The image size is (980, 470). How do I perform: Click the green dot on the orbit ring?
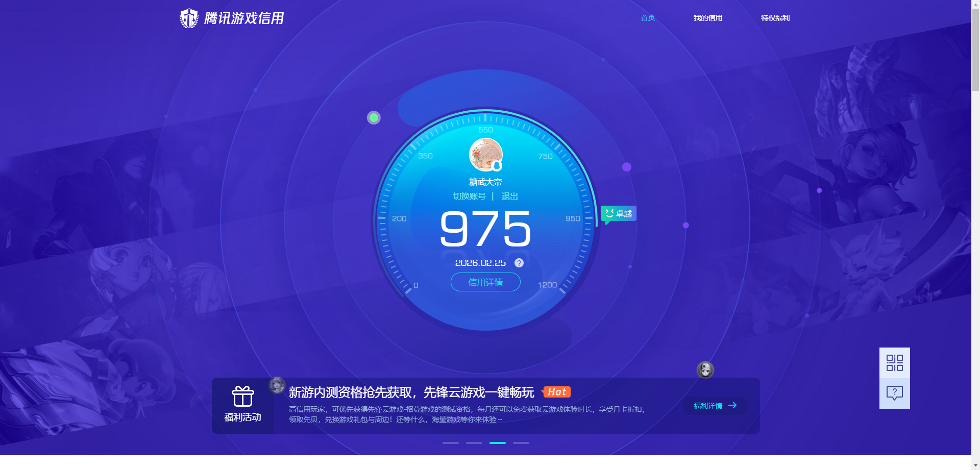point(374,118)
